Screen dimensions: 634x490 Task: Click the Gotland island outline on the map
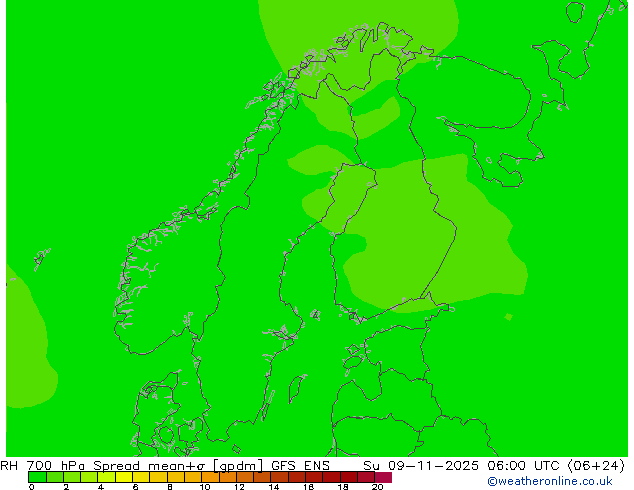(297, 389)
